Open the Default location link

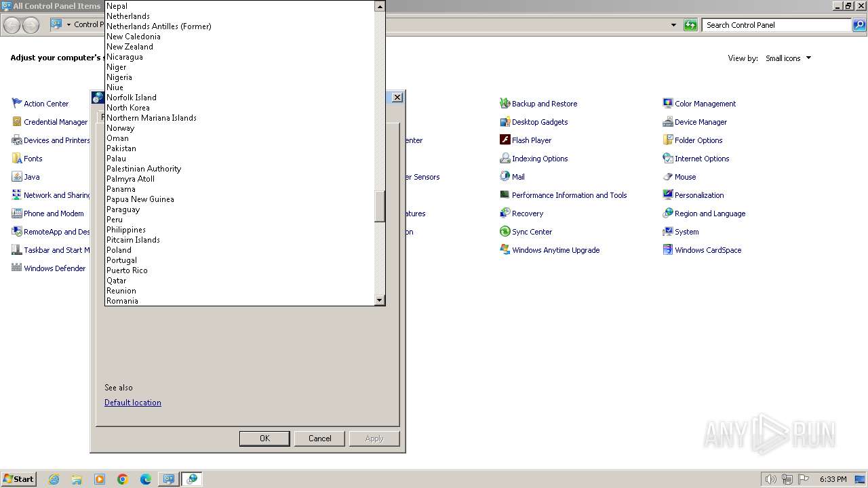click(x=133, y=403)
